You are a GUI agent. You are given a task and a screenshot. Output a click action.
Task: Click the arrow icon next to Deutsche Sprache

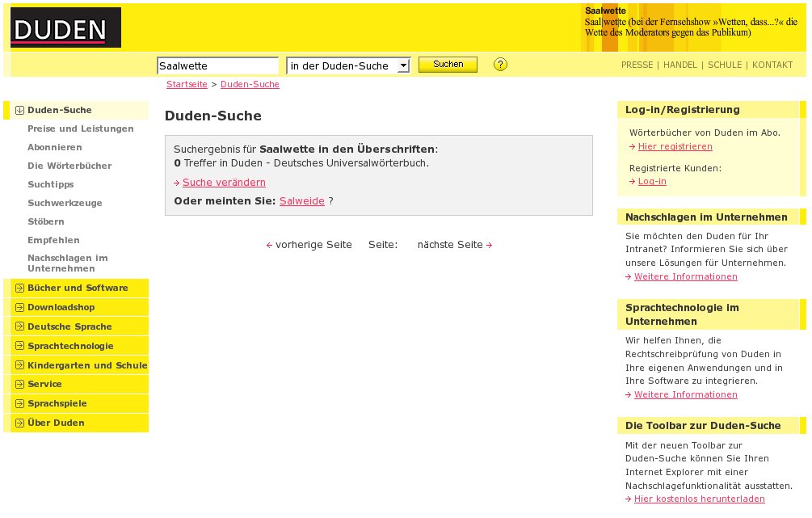coord(19,326)
